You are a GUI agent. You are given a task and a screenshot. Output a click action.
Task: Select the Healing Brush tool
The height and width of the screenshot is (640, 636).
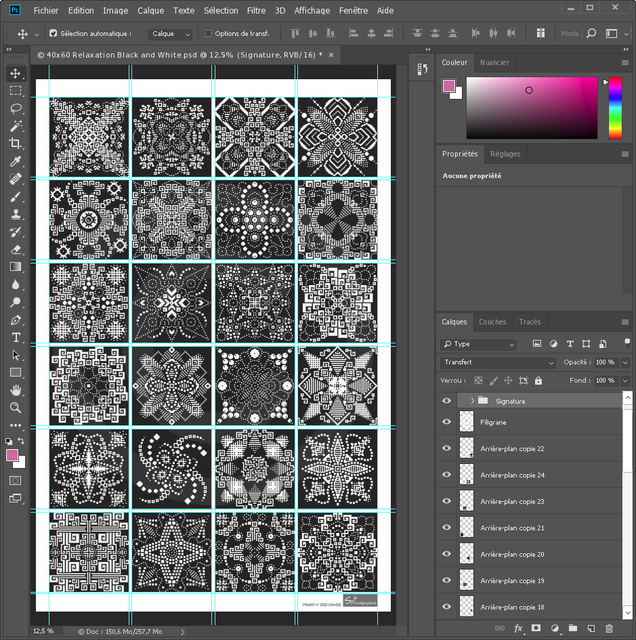pos(16,179)
